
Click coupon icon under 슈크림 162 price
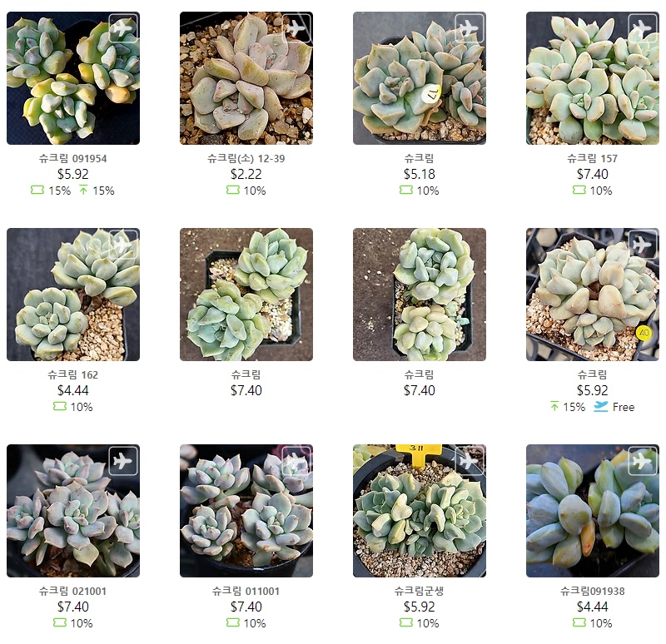point(60,406)
